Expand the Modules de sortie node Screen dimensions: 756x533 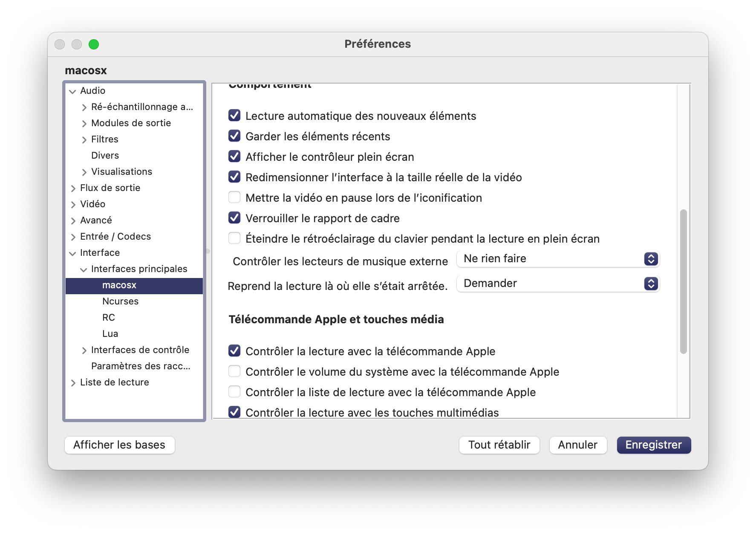coord(84,124)
